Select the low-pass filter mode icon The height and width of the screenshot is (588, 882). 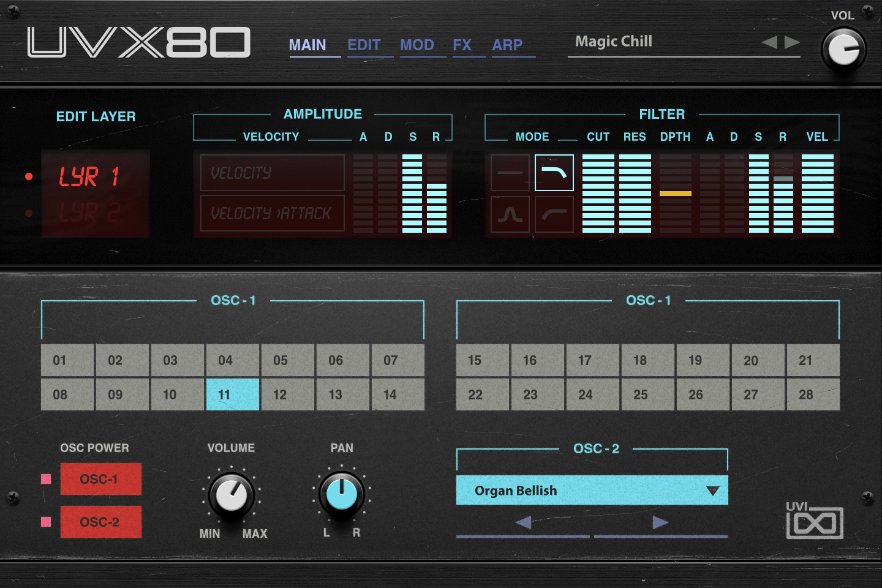(x=554, y=172)
